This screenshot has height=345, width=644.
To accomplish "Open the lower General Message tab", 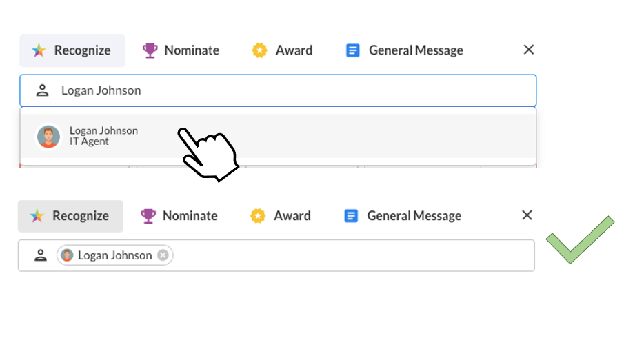I will click(403, 216).
